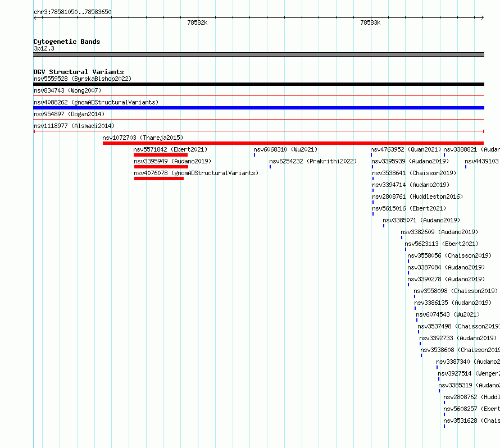Click nsv3395949 (Audano2019) label
This screenshot has height=448, width=500.
(172, 161)
